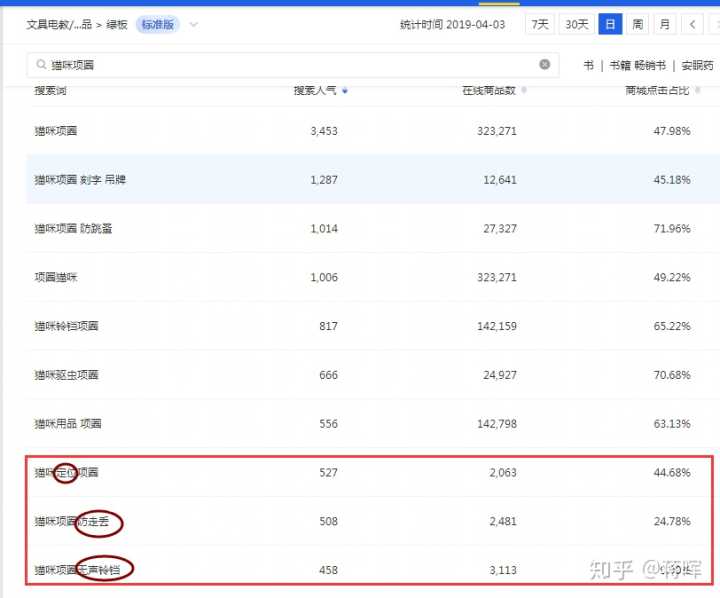Clear the search box with the X icon
Screen dimensions: 720x598
tap(544, 64)
